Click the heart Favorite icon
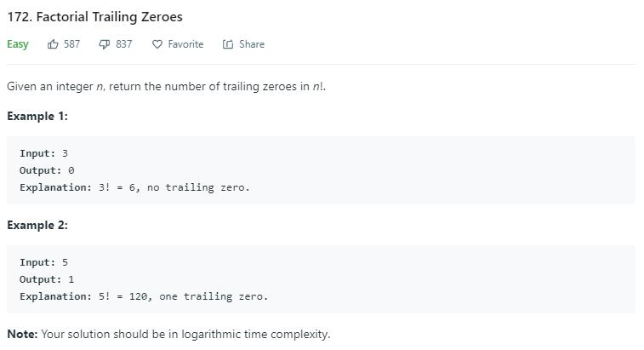Image resolution: width=644 pixels, height=350 pixels. (157, 44)
